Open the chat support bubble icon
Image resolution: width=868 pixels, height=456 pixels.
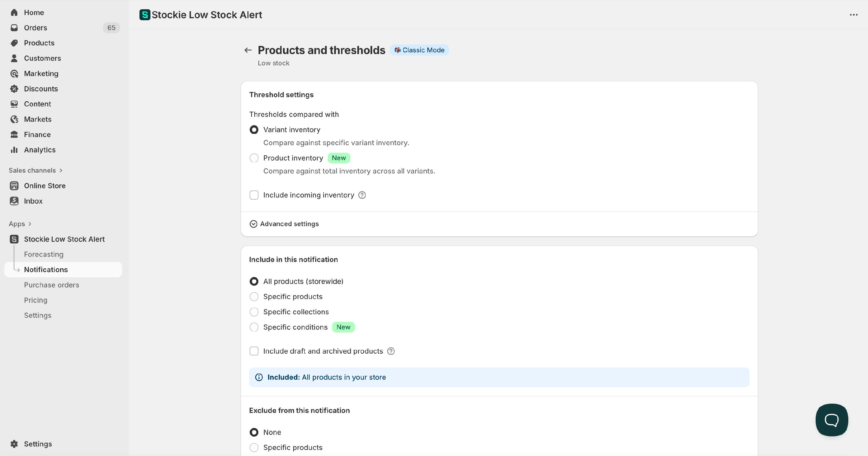831,420
